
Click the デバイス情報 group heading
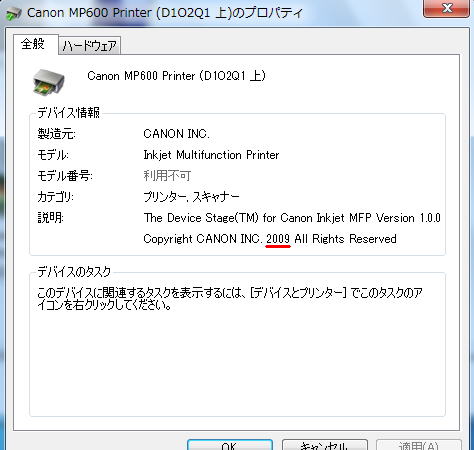pos(68,113)
